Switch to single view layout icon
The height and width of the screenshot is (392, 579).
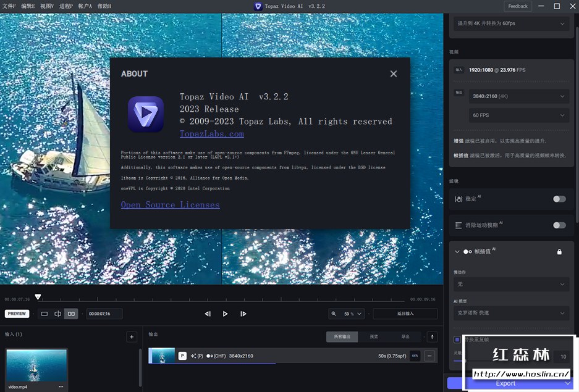tap(44, 314)
